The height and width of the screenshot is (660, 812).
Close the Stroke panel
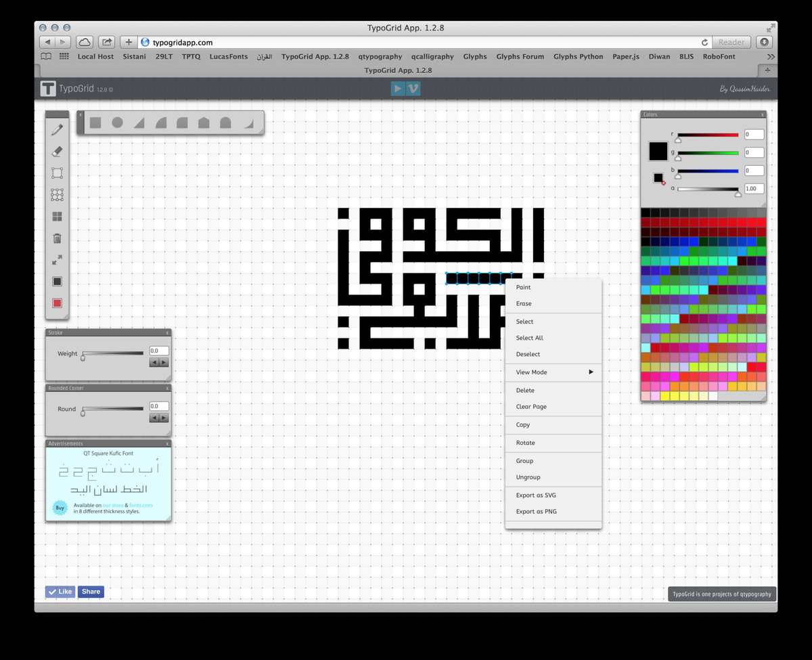click(167, 332)
